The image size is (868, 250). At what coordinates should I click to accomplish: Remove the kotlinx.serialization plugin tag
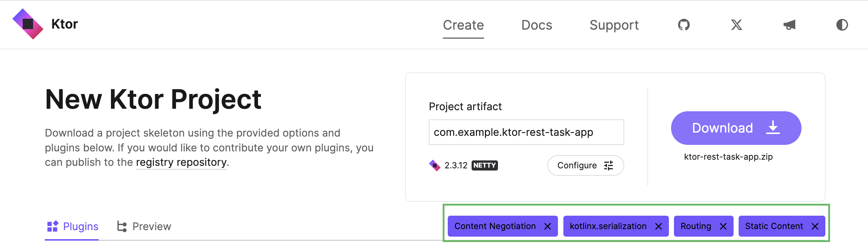[x=658, y=227]
